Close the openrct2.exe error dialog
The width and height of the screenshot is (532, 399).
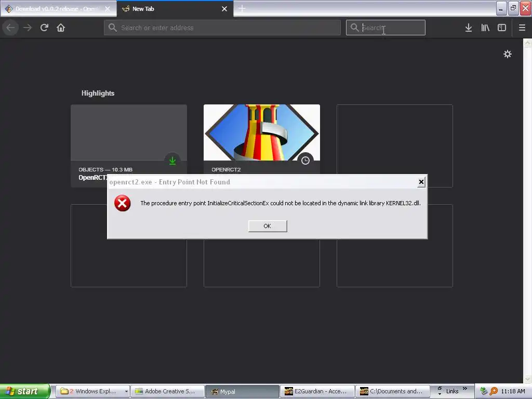coord(421,182)
